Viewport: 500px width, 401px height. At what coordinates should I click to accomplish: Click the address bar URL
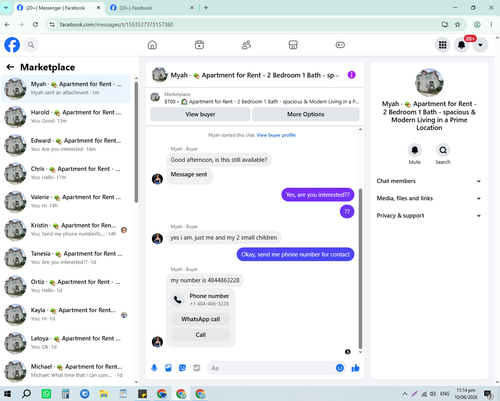coord(116,24)
